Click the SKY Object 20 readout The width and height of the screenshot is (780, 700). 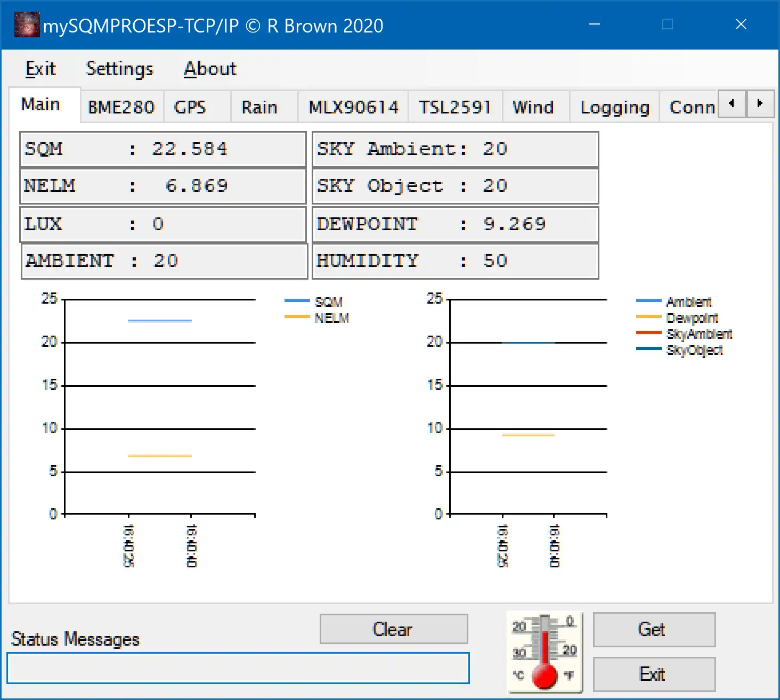click(x=456, y=186)
